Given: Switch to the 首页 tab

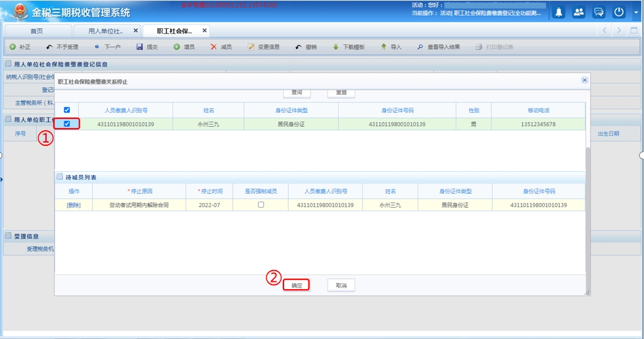Looking at the screenshot, I should 37,31.
